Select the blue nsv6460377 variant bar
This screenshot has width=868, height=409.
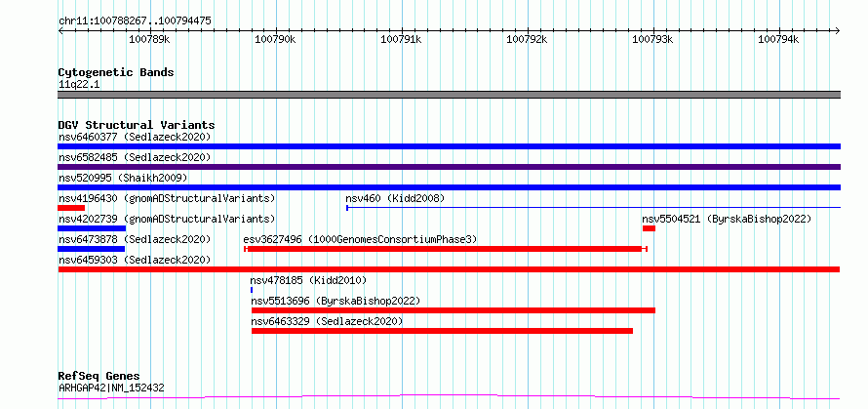coord(449,146)
